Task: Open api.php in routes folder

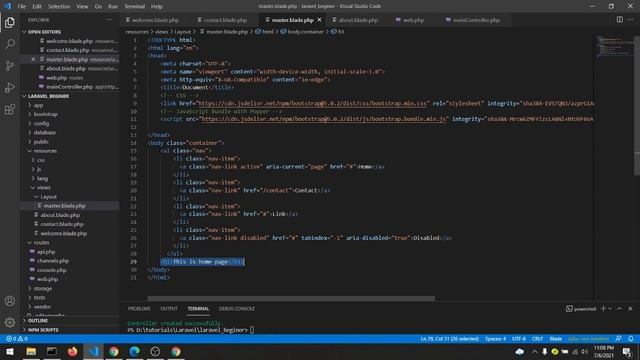Action: tap(46, 252)
